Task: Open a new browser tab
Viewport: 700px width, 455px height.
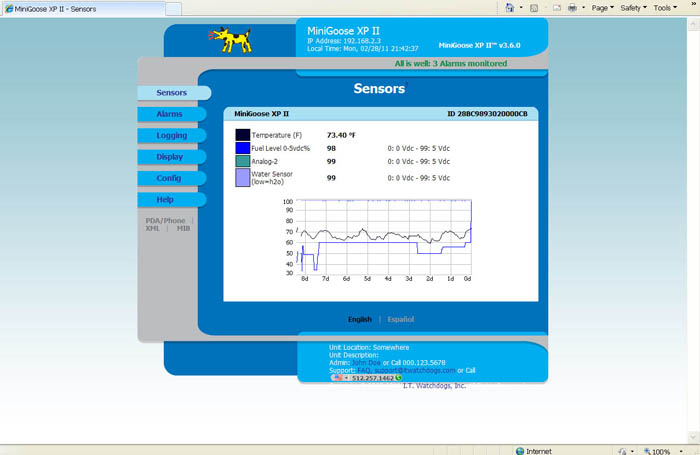Action: 174,9
